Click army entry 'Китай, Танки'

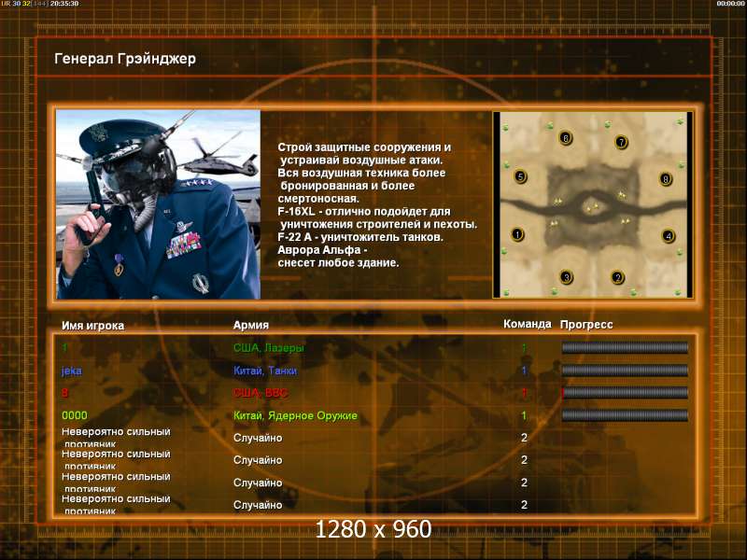pyautogui.click(x=265, y=371)
